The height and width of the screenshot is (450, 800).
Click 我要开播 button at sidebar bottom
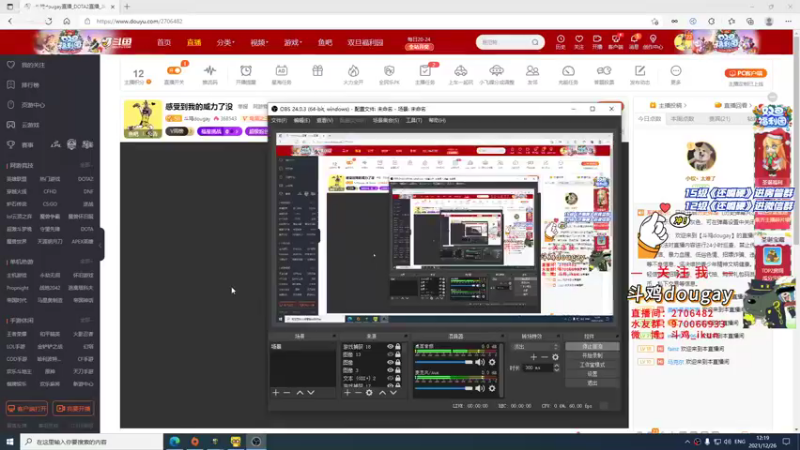(73, 409)
